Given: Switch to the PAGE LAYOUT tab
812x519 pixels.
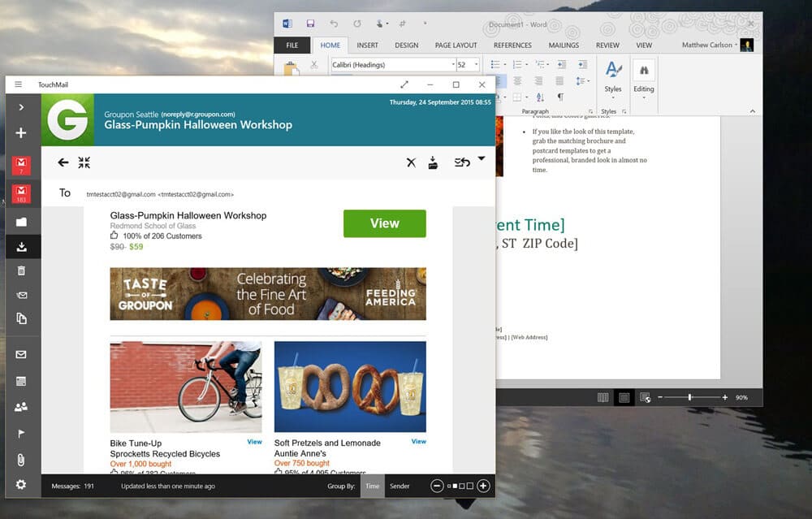Looking at the screenshot, I should (456, 45).
